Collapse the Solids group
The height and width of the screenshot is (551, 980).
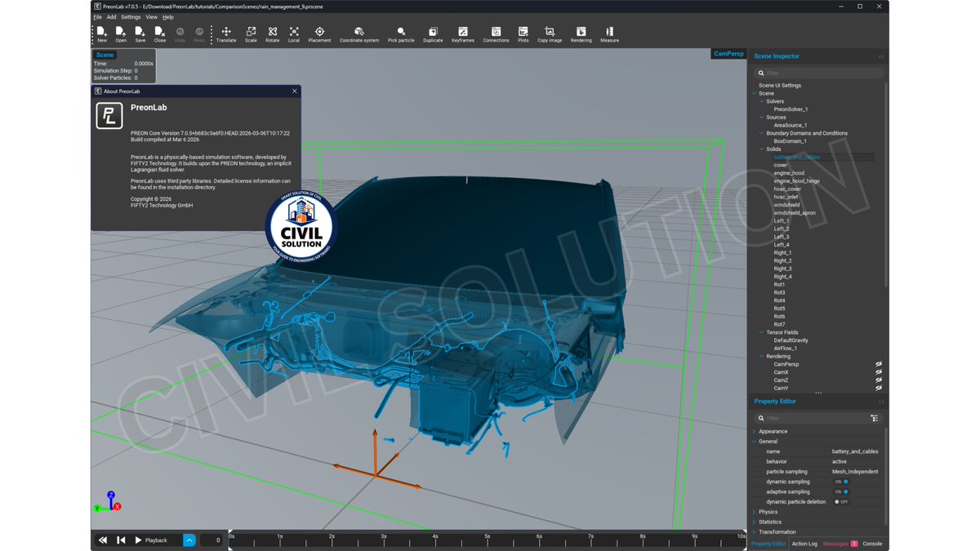point(761,149)
